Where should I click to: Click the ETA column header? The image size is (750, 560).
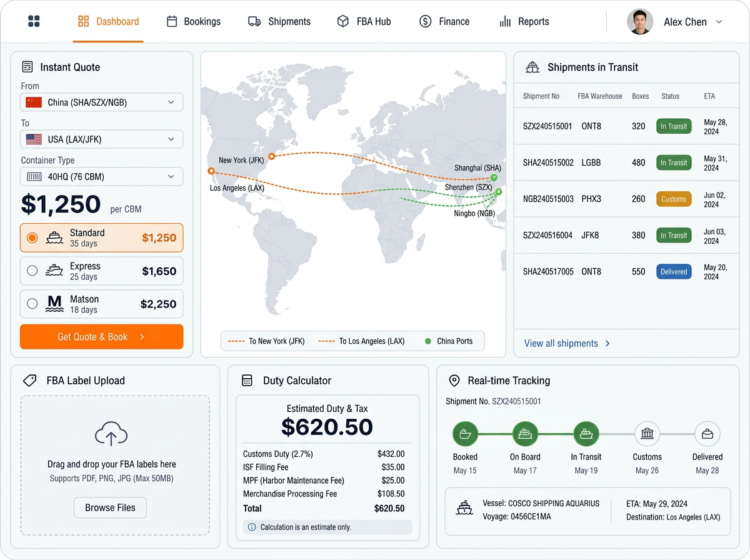[709, 96]
